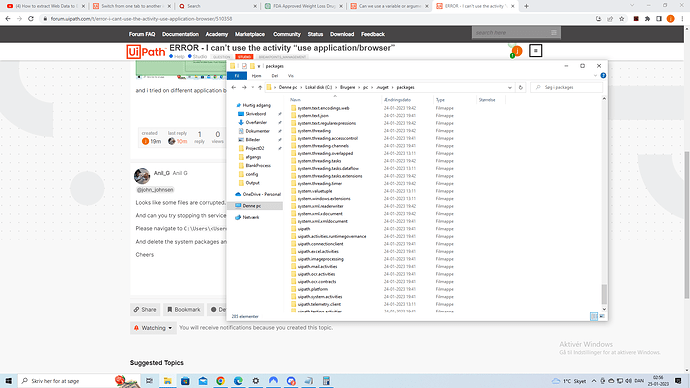Open BlankProcess folder in the navigation pane
This screenshot has width=690, height=388.
tap(257, 166)
